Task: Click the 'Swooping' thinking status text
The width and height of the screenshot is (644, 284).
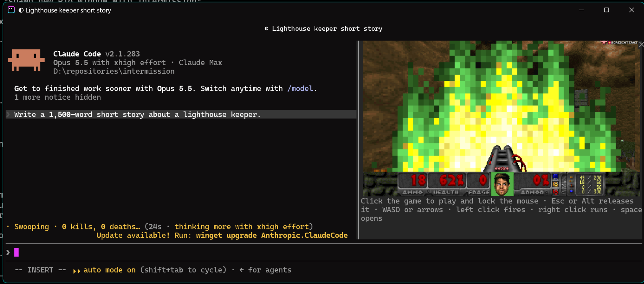Action: pos(32,226)
